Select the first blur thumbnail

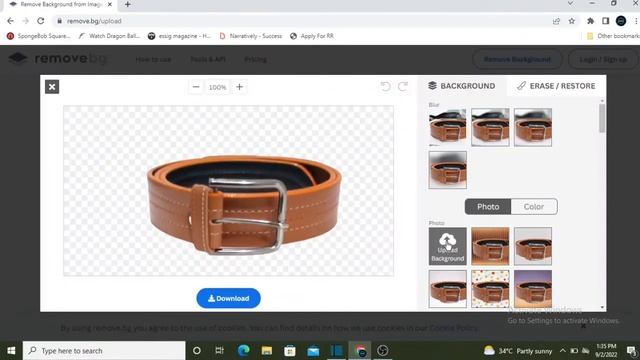(447, 127)
